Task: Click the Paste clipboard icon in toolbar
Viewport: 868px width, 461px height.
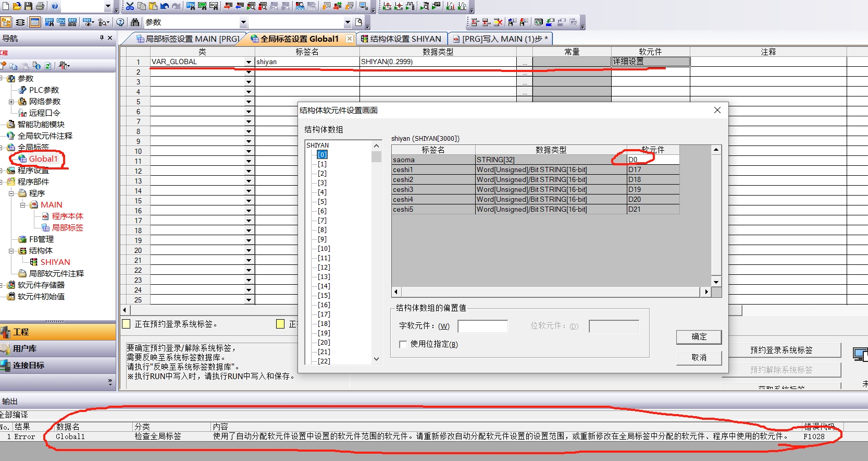Action: pyautogui.click(x=153, y=6)
